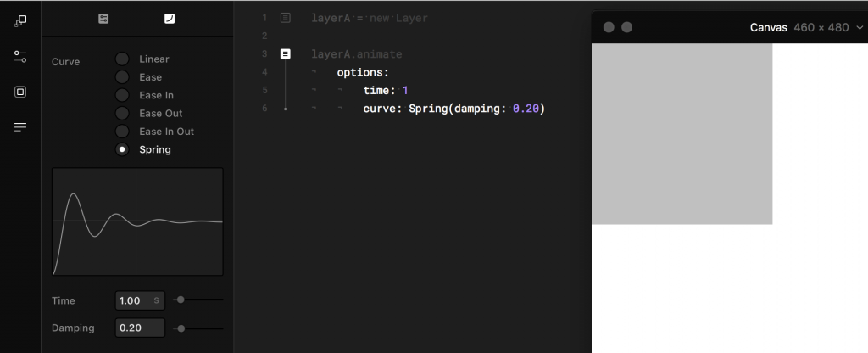Adjust the Damping slider handle
This screenshot has width=868, height=353.
pyautogui.click(x=181, y=328)
